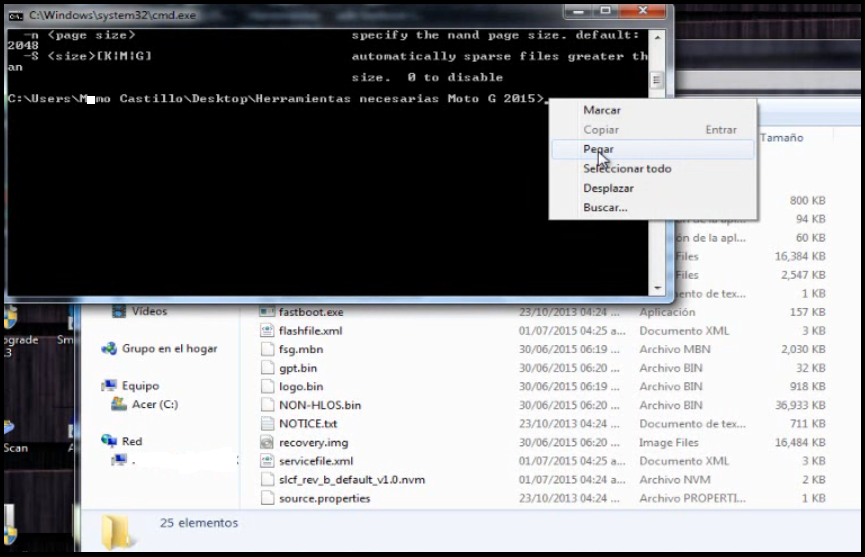865x557 pixels.
Task: Click the 36,933 KB size value
Action: coord(800,405)
